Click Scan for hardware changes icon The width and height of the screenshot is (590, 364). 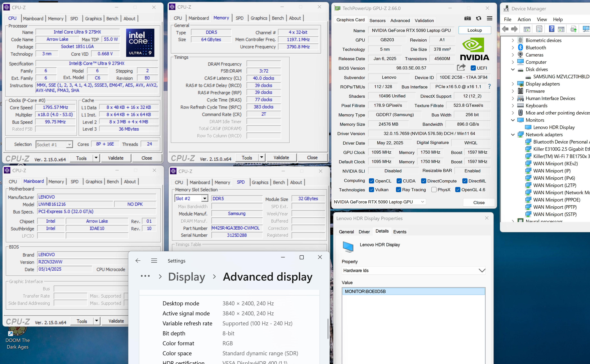pyautogui.click(x=586, y=29)
